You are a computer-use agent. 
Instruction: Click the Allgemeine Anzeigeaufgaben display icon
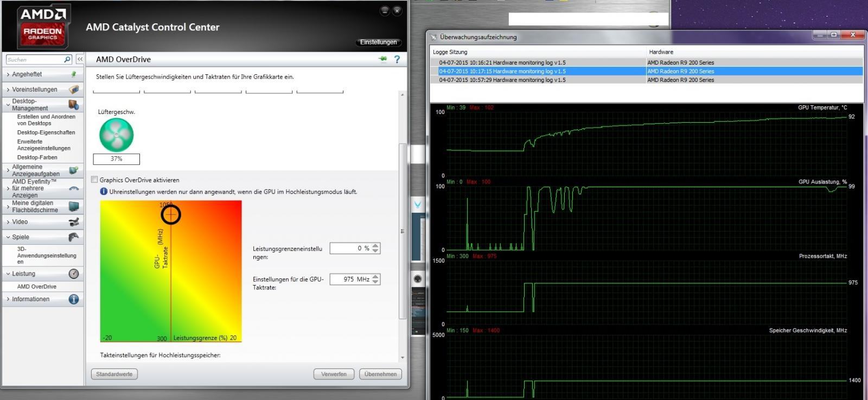[x=74, y=170]
